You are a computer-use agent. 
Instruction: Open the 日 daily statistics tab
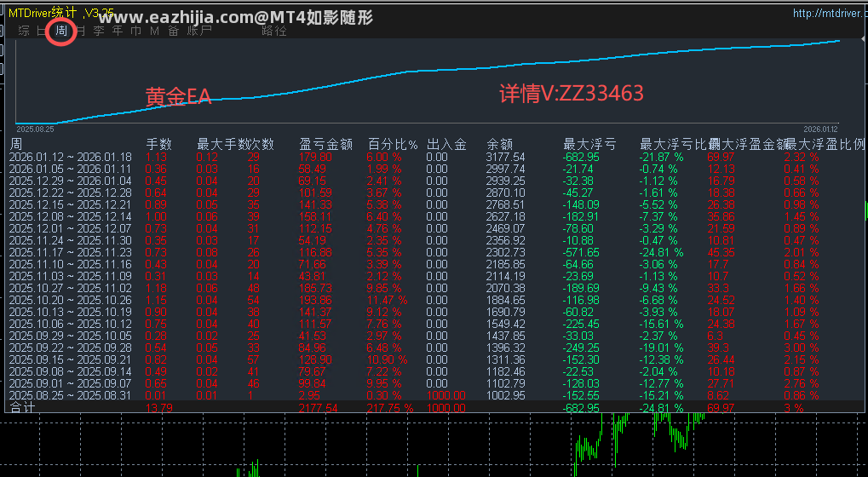click(42, 31)
